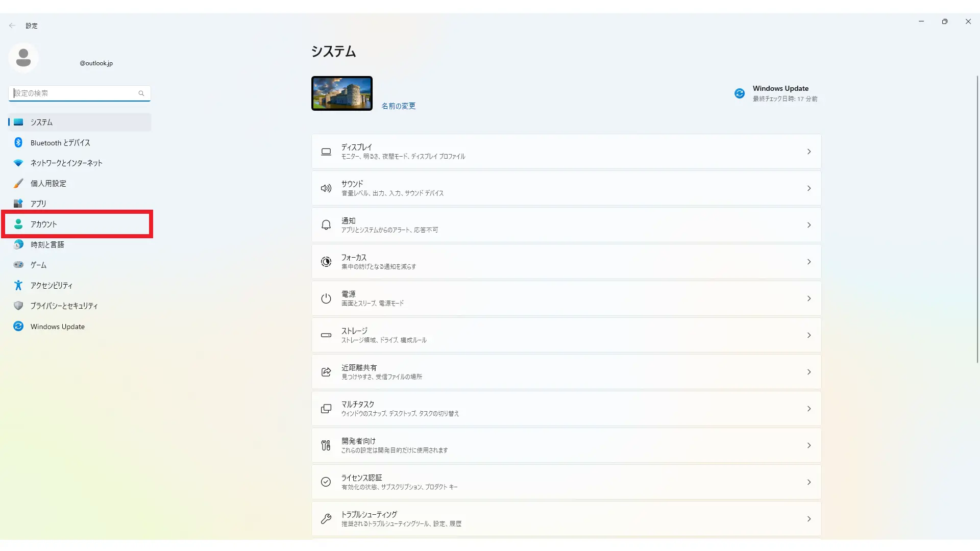This screenshot has width=980, height=551.
Task: Open Bluetooth とデバイス via its Bluetooth icon
Action: pos(18,143)
